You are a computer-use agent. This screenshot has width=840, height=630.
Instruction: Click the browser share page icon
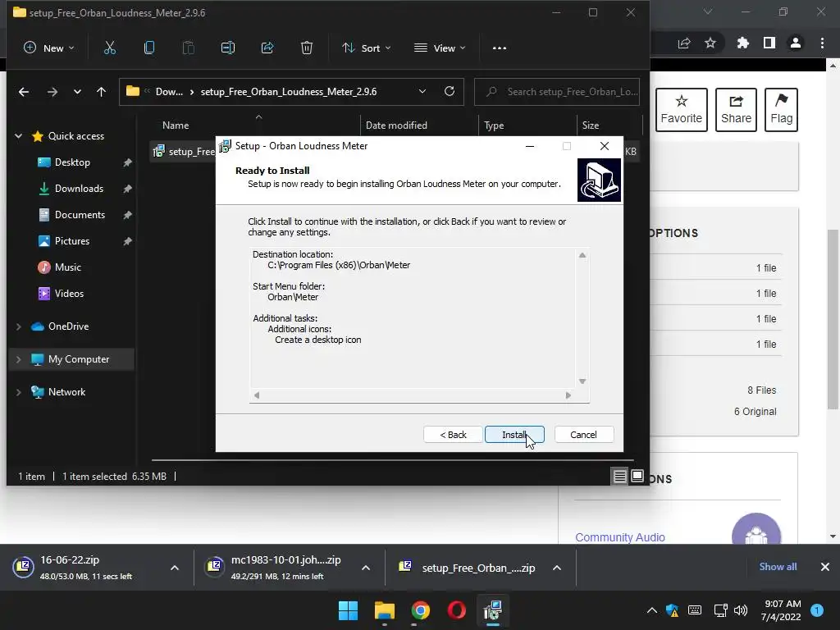pos(684,43)
